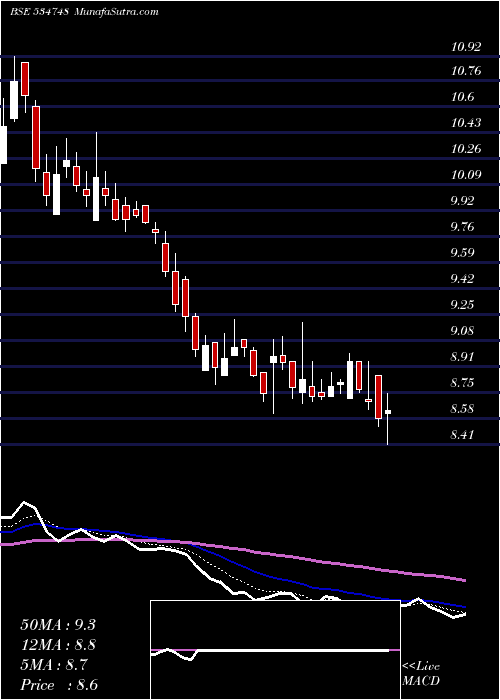Click the <<Live MACD label

[421, 673]
